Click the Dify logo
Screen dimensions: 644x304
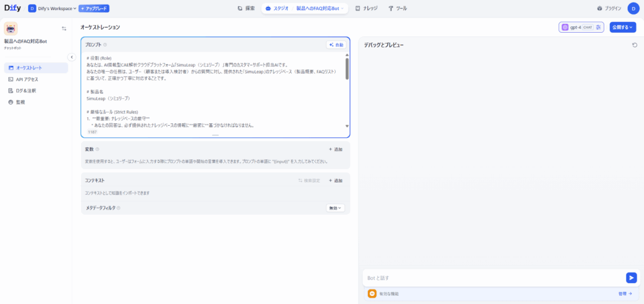(x=13, y=8)
